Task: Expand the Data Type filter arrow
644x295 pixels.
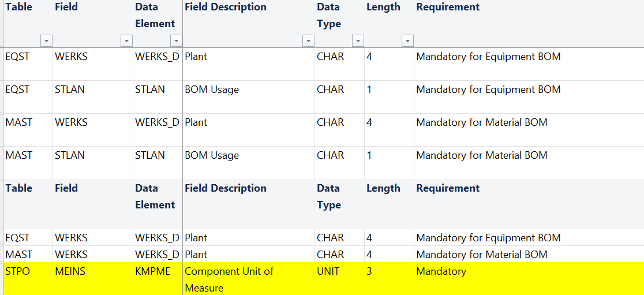Action: pos(358,41)
